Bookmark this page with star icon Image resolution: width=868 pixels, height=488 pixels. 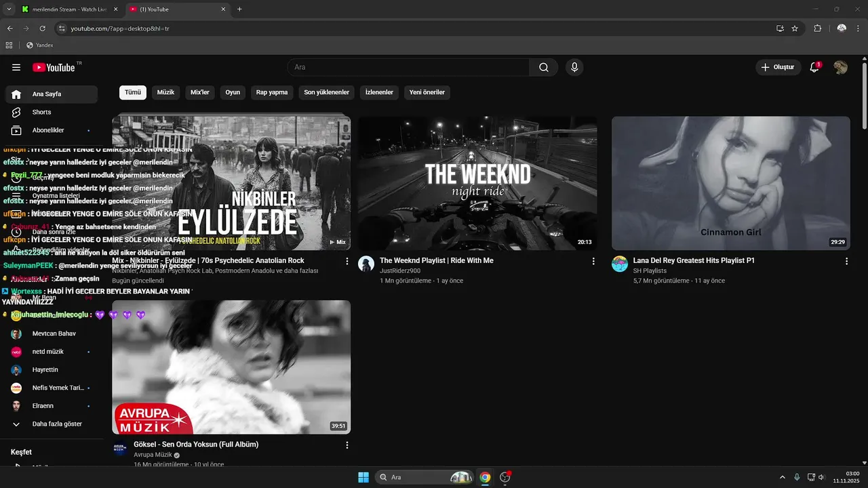[794, 28]
